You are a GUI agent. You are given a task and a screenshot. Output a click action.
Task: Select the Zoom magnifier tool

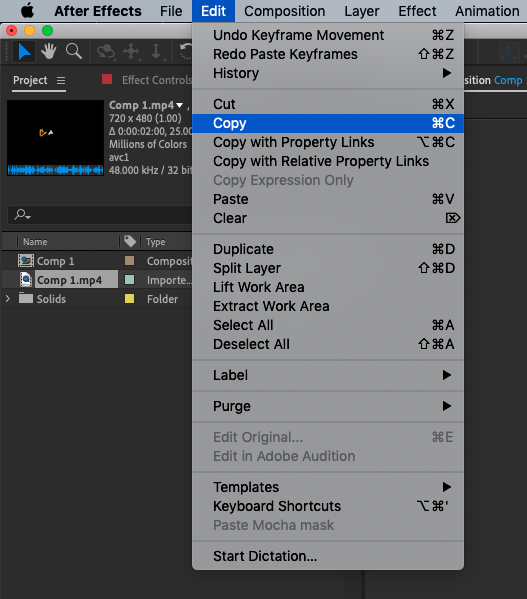[x=73, y=51]
